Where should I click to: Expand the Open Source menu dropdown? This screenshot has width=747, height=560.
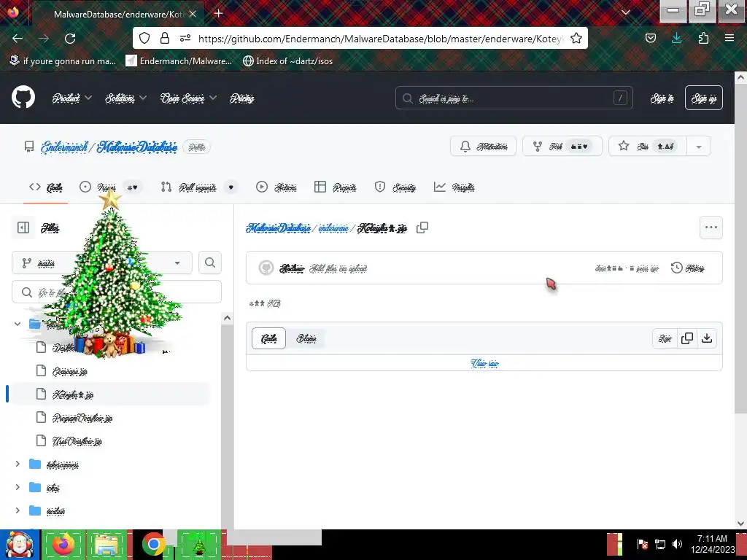(x=188, y=98)
